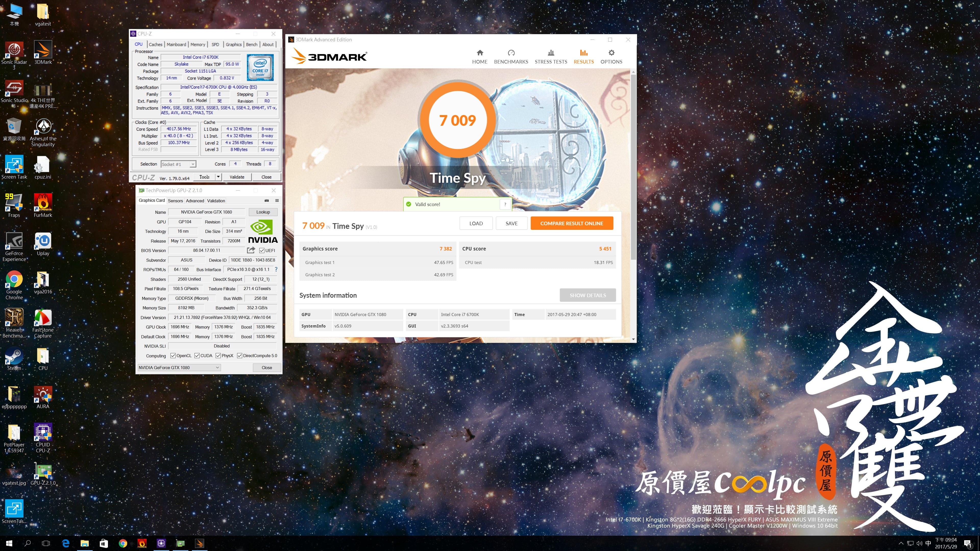The image size is (980, 551).
Task: Toggle UEFI checkbox in GPU-Z
Action: point(262,251)
